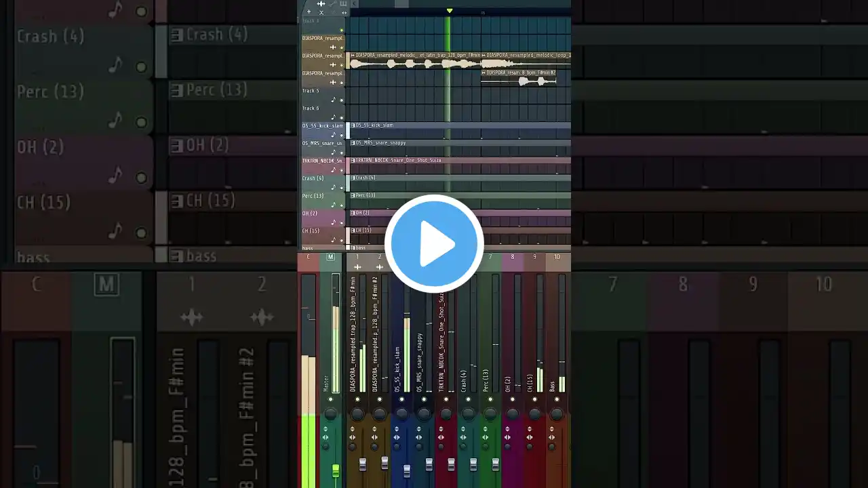Click note icon on CH (15) track
The height and width of the screenshot is (488, 868).
click(x=333, y=239)
